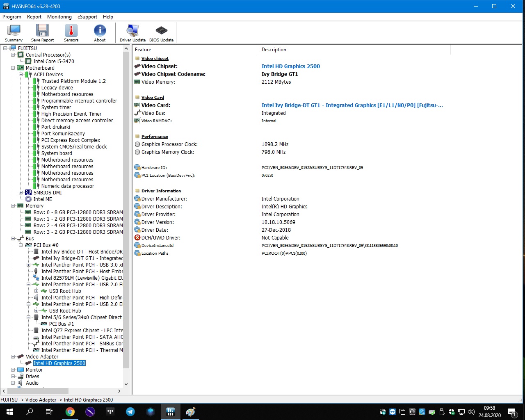
Task: Select PCI Bus #1 tree item
Action: pos(62,324)
